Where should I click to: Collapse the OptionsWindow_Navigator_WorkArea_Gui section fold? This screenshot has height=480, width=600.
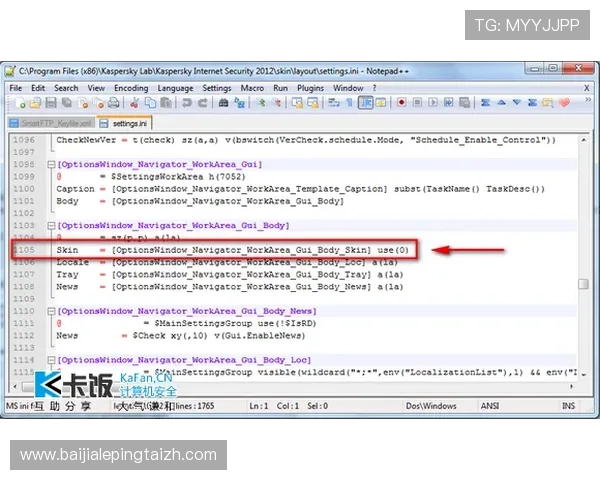click(49, 163)
